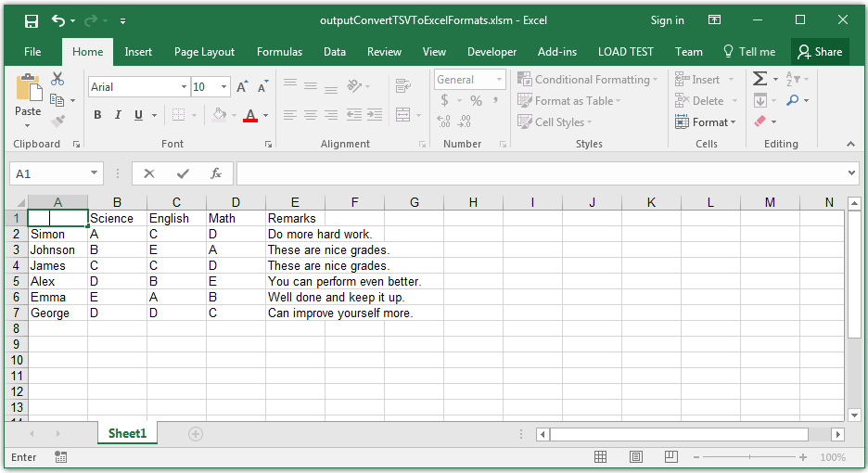This screenshot has height=473, width=868.
Task: Switch to Normal view in status bar
Action: click(600, 457)
